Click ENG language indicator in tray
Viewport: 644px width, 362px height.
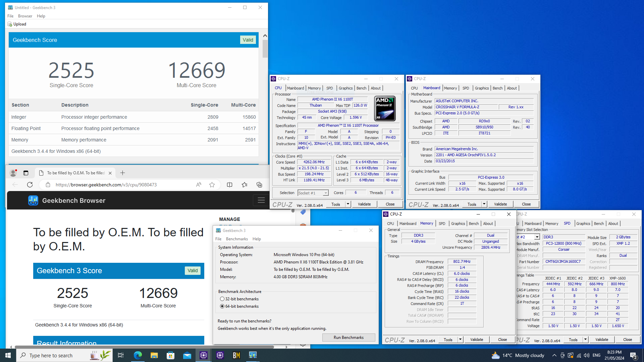coord(596,355)
